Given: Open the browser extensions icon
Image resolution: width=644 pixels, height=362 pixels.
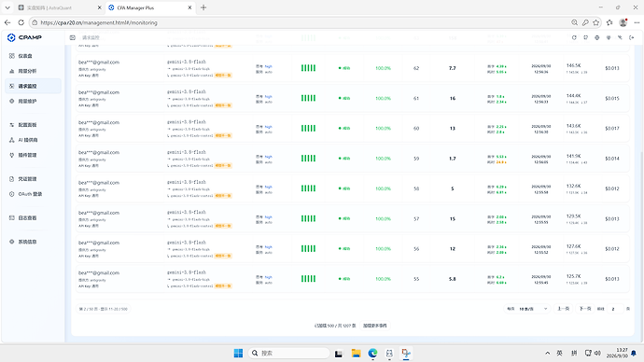Looking at the screenshot, I should click(609, 22).
